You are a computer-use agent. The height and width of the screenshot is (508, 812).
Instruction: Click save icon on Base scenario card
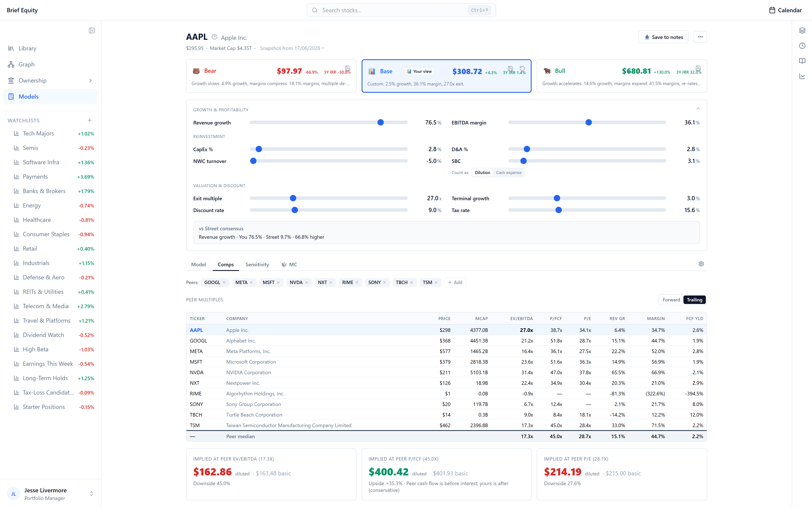click(x=510, y=69)
